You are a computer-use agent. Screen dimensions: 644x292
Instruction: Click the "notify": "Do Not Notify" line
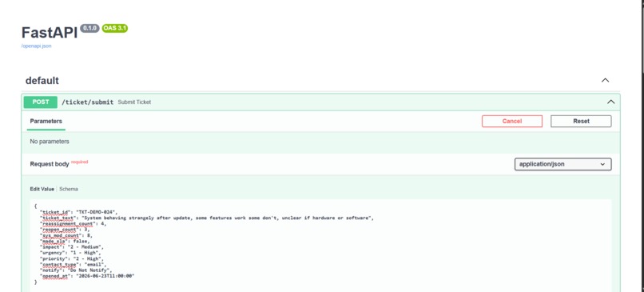point(76,270)
